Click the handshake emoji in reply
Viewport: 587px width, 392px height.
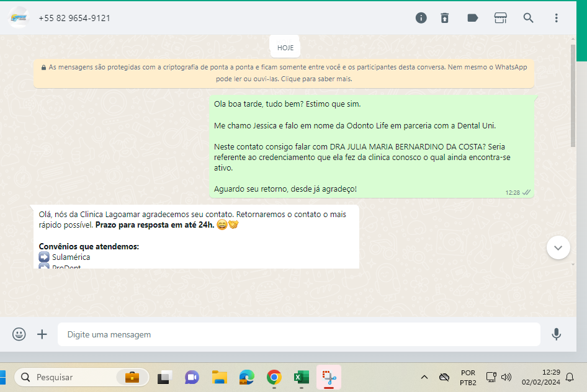tap(233, 225)
